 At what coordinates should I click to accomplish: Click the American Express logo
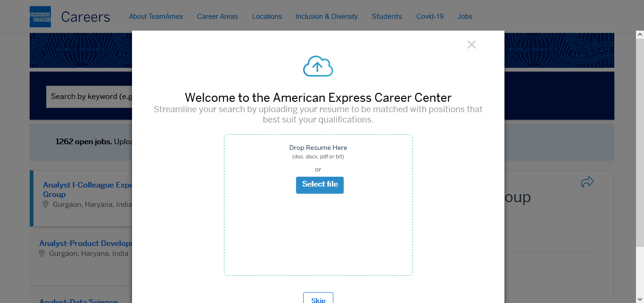[x=40, y=16]
